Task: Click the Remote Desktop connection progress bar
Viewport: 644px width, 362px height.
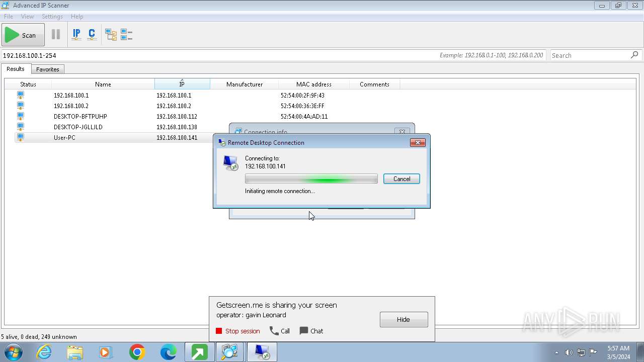Action: tap(311, 179)
